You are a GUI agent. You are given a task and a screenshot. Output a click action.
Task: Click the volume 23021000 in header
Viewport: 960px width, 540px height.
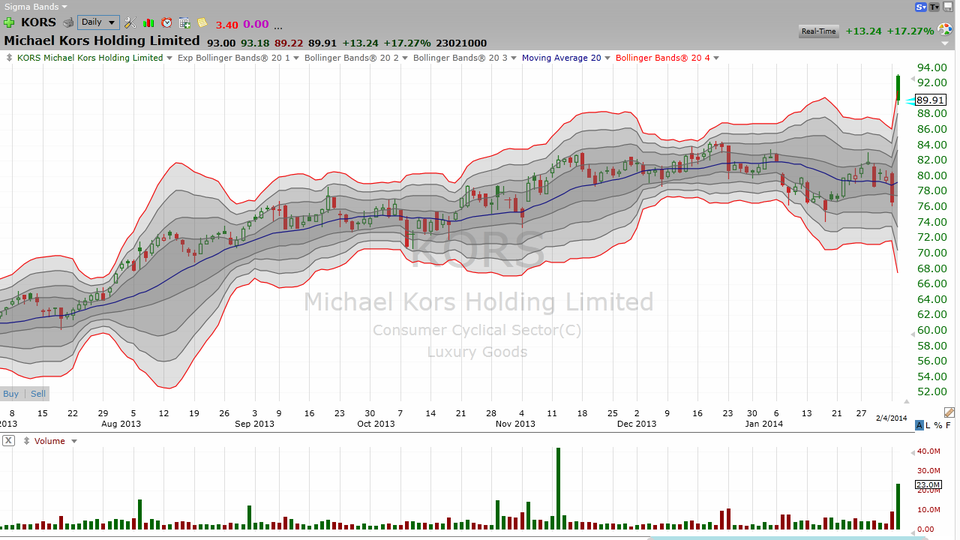[x=462, y=43]
